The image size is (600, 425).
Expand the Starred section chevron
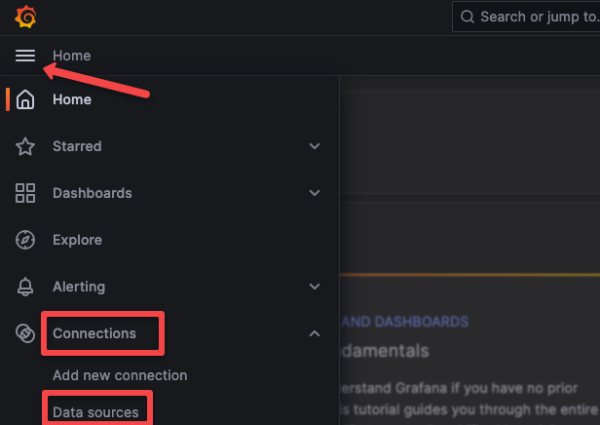tap(315, 146)
